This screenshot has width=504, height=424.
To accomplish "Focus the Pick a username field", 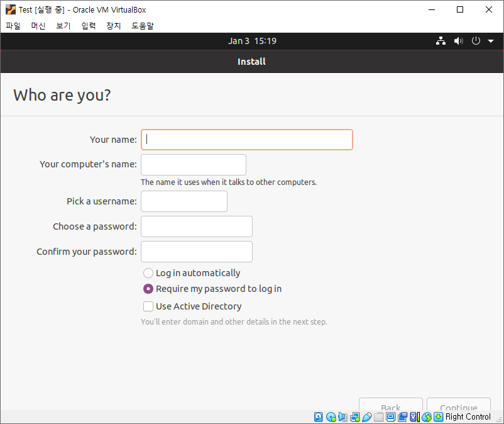I will click(184, 201).
